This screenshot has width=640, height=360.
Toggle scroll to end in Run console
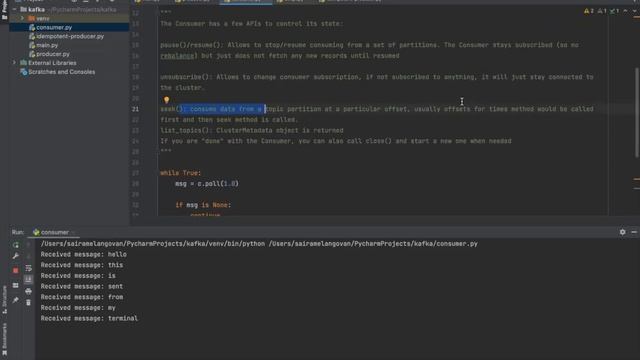(x=28, y=280)
